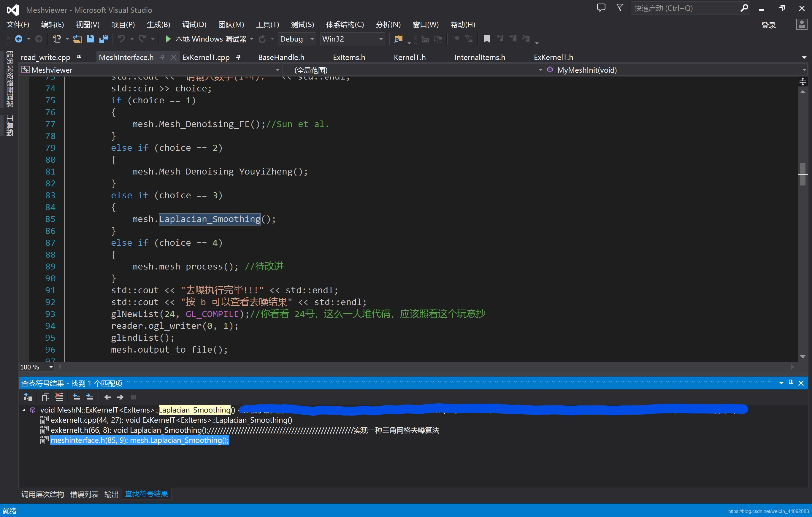Toggle pin on ExKernelT.cpp tab
The image size is (812, 517).
coord(238,57)
